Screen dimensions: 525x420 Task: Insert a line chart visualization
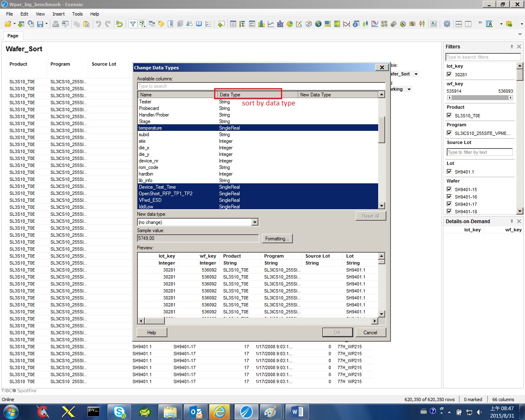271,24
